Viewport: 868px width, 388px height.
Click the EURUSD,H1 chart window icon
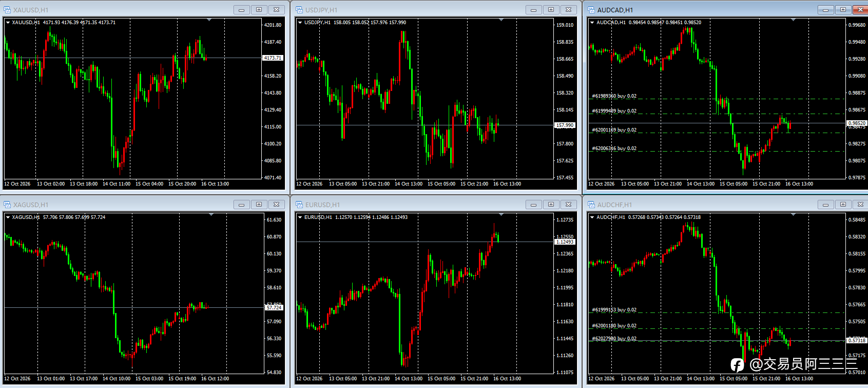point(299,205)
